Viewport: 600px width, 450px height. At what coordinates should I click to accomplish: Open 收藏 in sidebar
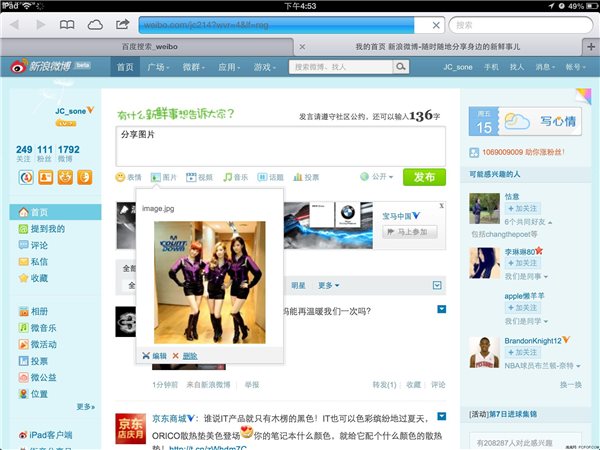pos(33,278)
